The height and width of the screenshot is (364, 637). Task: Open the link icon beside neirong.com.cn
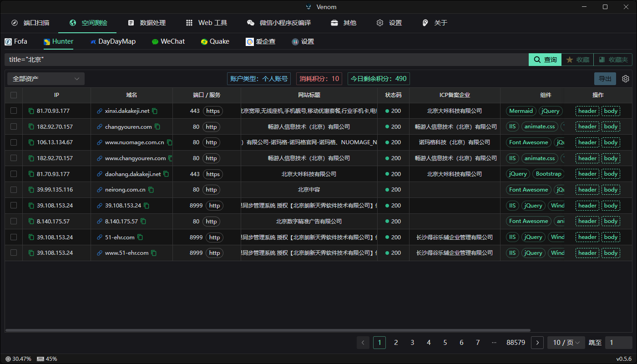pos(100,190)
